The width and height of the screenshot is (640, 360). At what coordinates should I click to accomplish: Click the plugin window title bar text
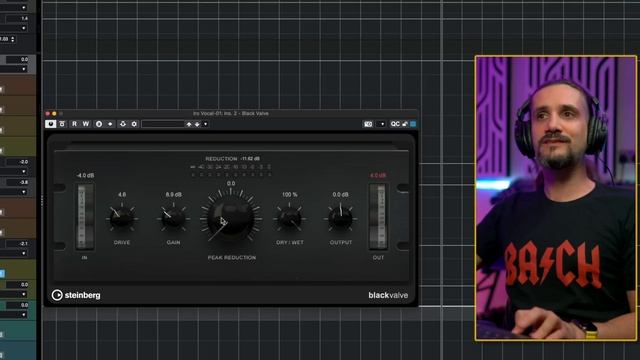[231, 113]
